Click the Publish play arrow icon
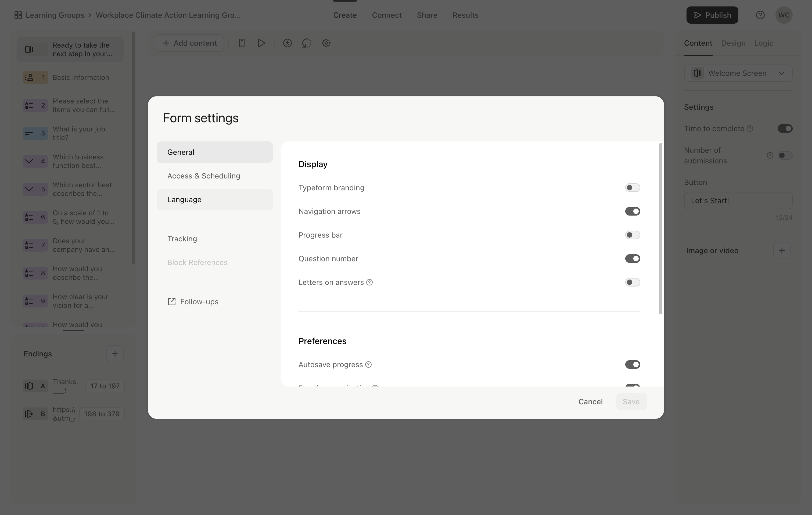Screen dimensions: 812x515 tap(697, 15)
